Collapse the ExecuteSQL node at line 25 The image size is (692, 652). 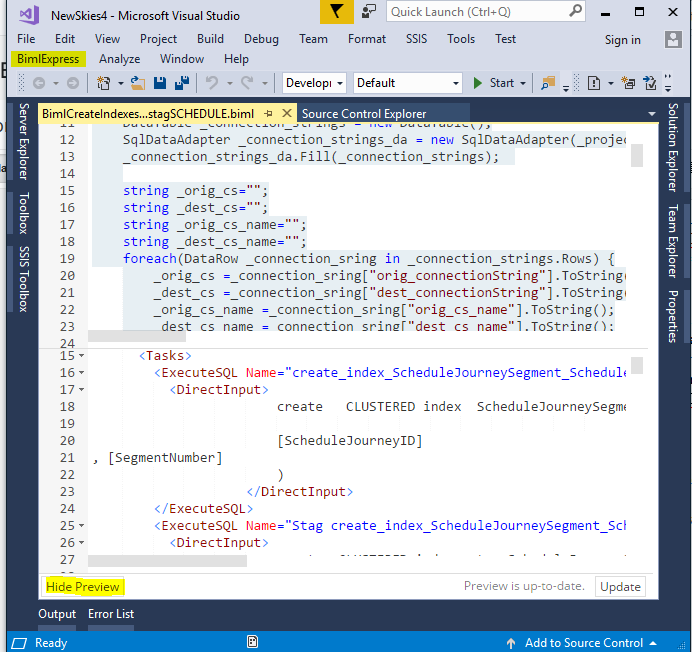[x=81, y=525]
